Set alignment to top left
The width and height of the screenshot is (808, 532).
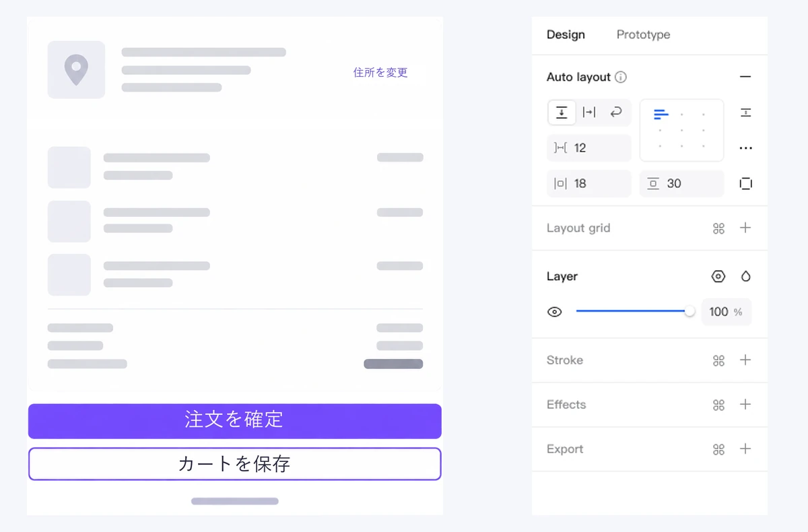click(x=661, y=114)
